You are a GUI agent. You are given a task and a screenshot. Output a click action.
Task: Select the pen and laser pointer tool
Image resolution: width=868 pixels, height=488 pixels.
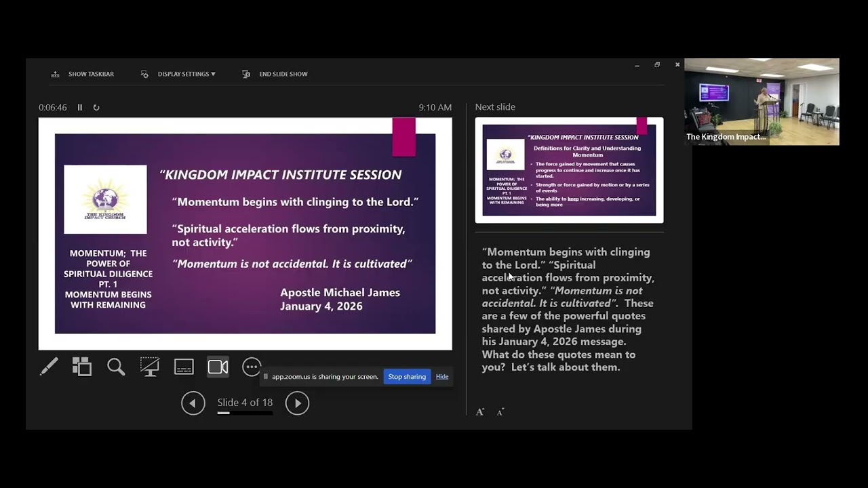click(x=49, y=367)
